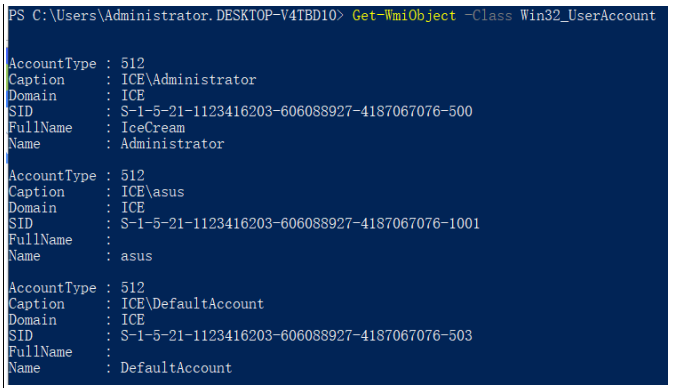Click the ICE\asus caption value
The height and width of the screenshot is (389, 674).
152,192
